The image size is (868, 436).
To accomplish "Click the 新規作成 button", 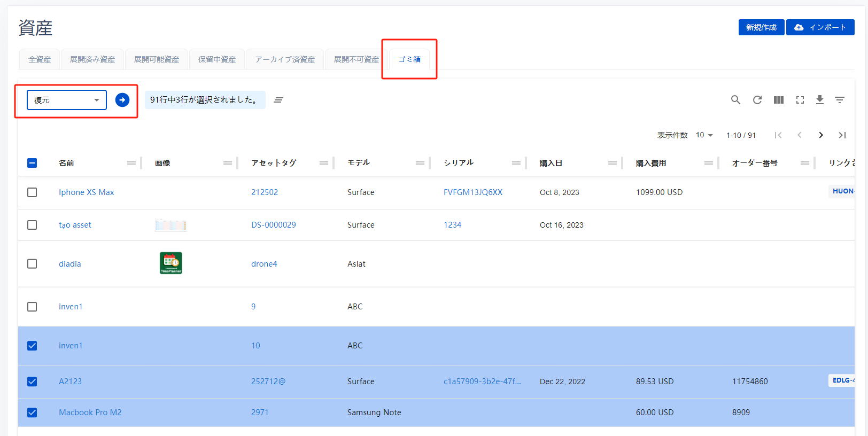I will 761,27.
